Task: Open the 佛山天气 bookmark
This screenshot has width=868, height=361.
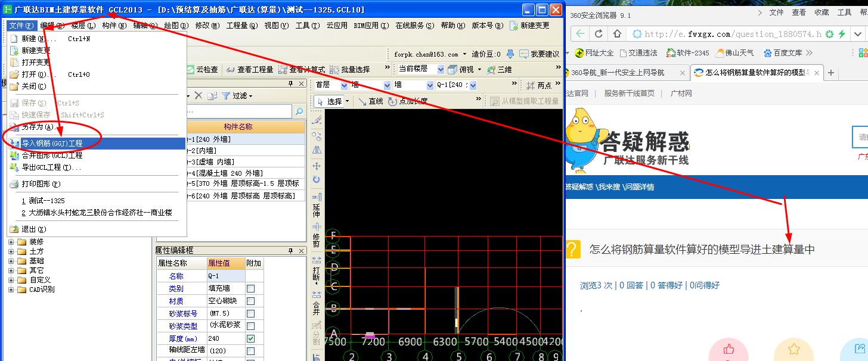Action: pyautogui.click(x=734, y=53)
